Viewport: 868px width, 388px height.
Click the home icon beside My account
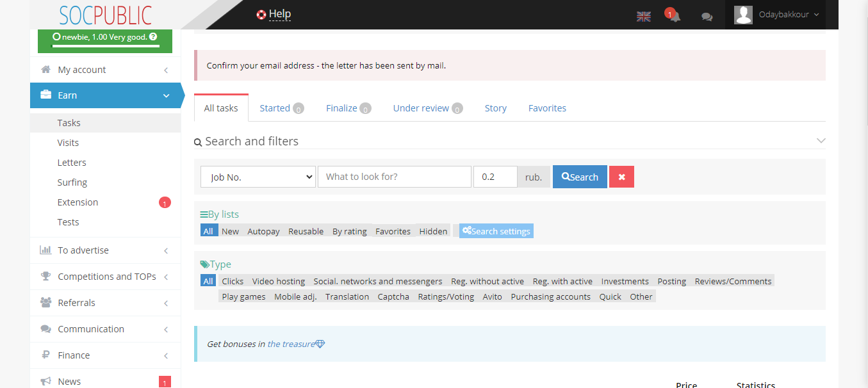coord(45,69)
